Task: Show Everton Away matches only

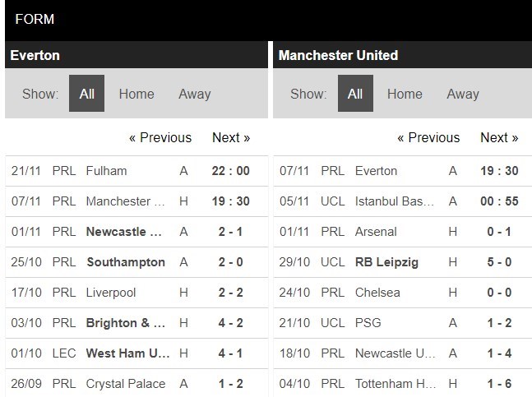Action: pos(194,94)
